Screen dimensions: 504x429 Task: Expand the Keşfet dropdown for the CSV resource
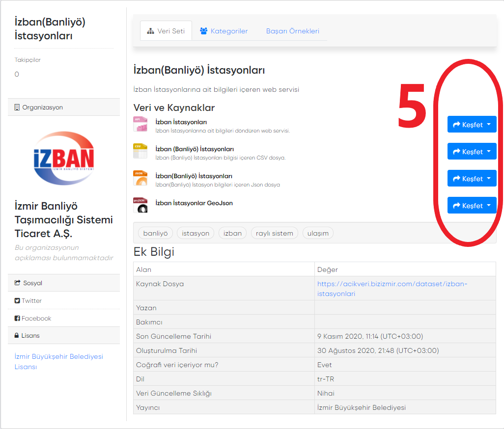click(472, 152)
